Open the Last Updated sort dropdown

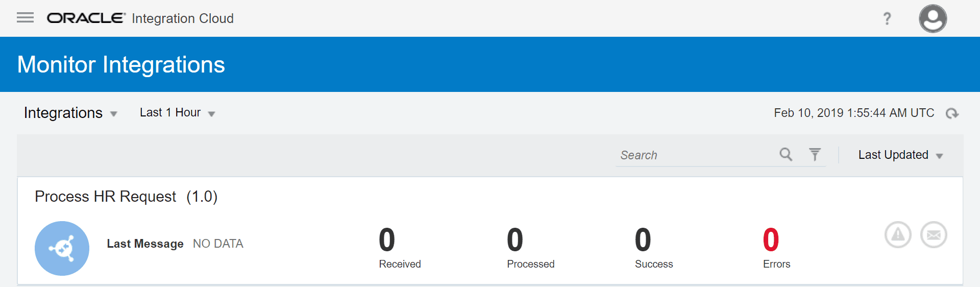pyautogui.click(x=900, y=155)
